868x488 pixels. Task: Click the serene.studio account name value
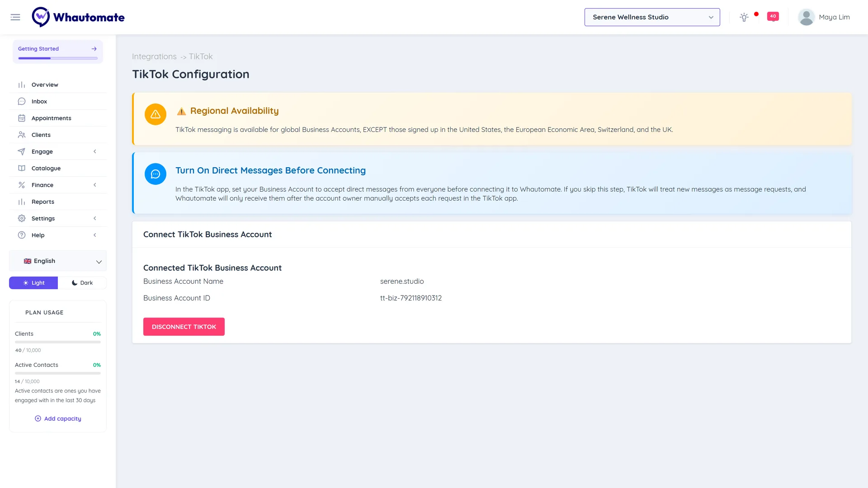[x=402, y=282]
